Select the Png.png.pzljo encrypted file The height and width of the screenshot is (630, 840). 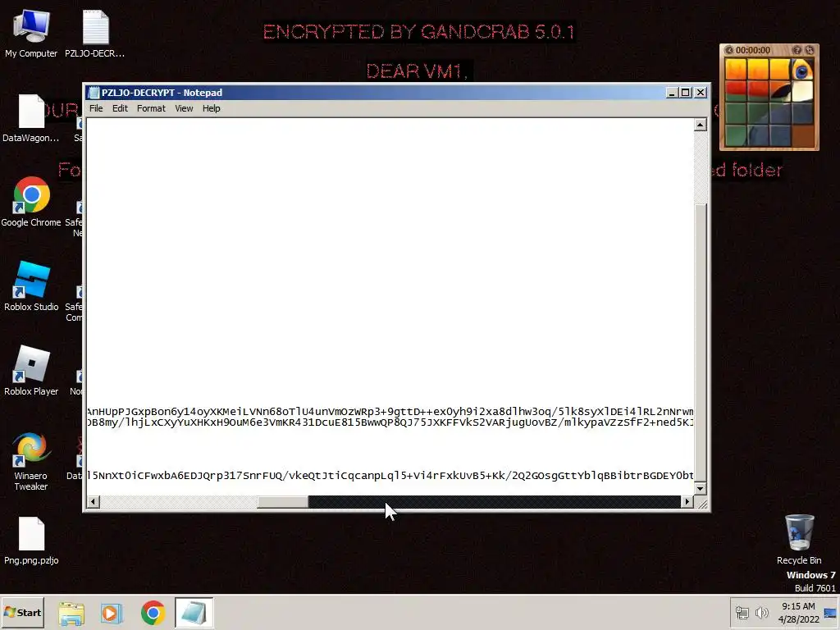pos(31,541)
